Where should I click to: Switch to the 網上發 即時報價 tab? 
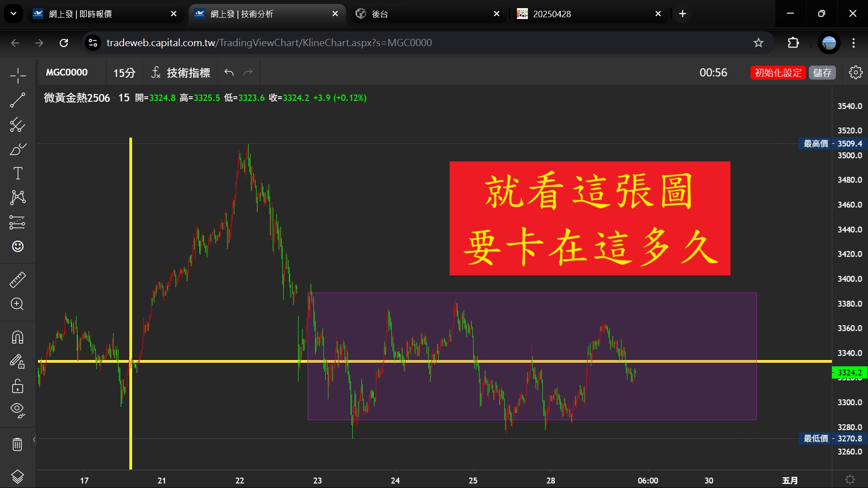(104, 14)
